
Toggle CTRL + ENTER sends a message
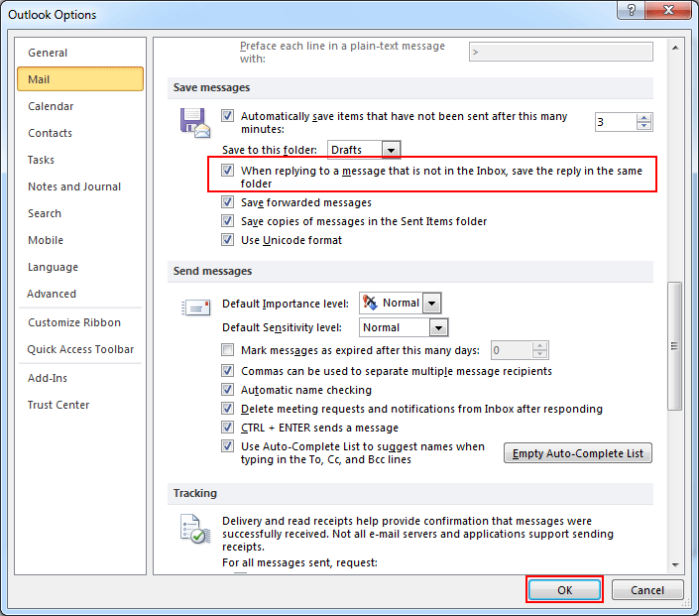point(227,428)
